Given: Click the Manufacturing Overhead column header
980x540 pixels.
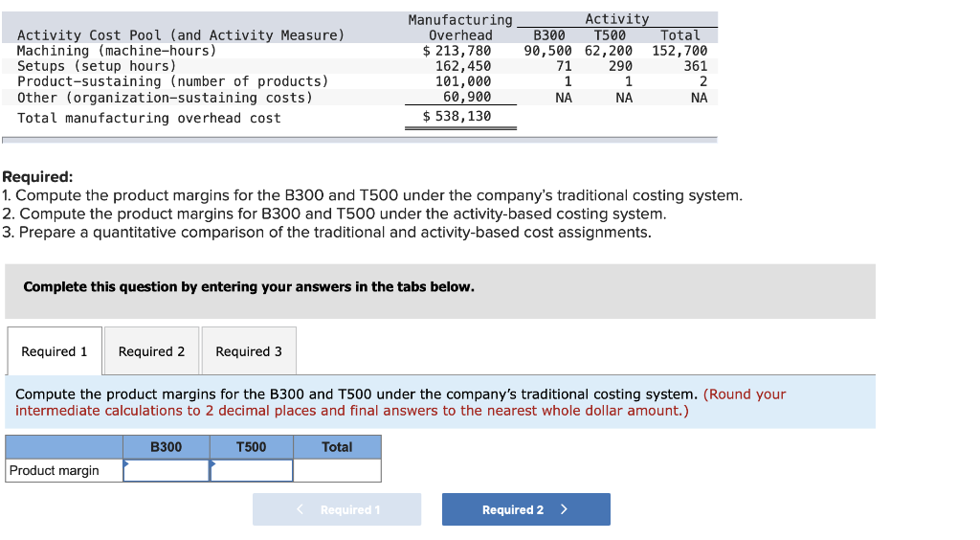Looking at the screenshot, I should click(x=460, y=28).
